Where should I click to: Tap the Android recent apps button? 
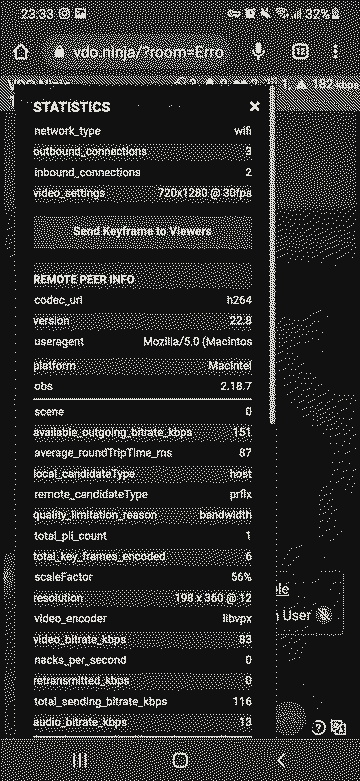click(x=80, y=760)
